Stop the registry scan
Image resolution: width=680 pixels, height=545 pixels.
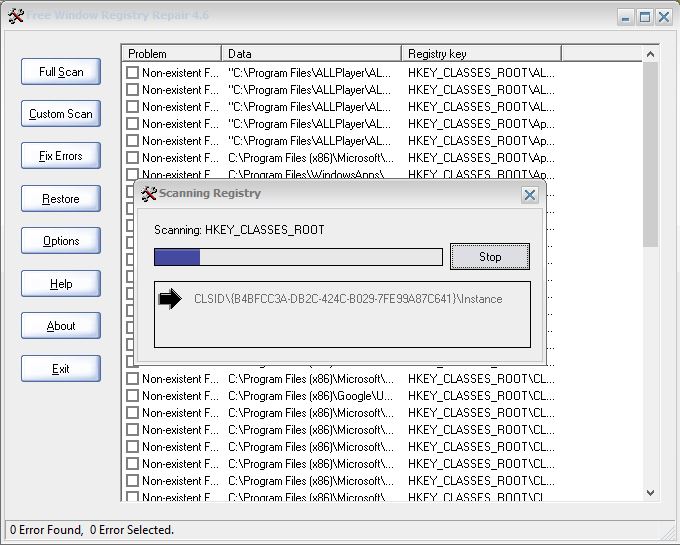pyautogui.click(x=489, y=257)
